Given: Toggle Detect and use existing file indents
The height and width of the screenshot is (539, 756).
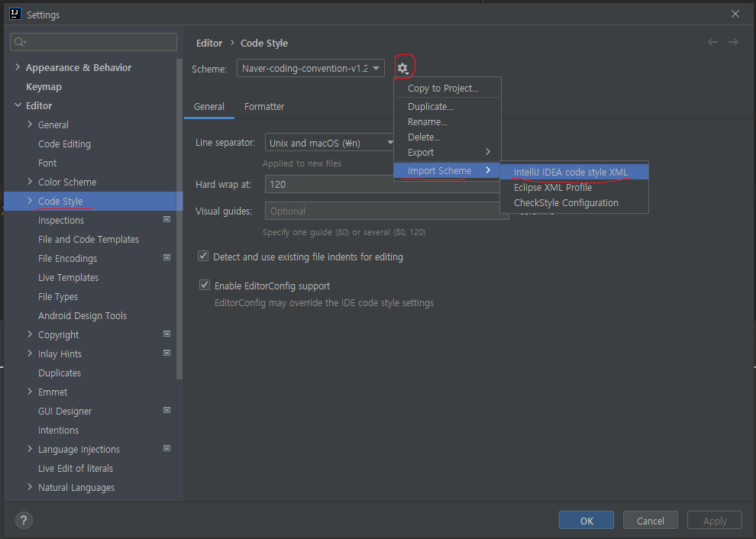Looking at the screenshot, I should (203, 256).
